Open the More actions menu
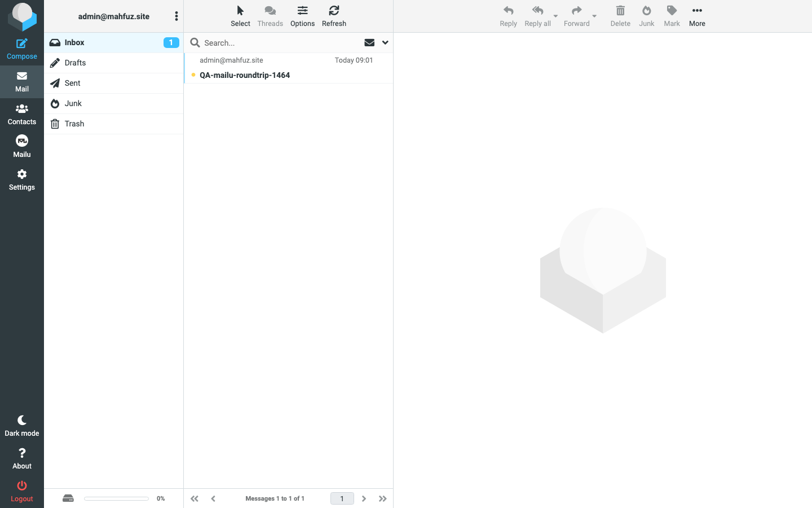 [697, 16]
